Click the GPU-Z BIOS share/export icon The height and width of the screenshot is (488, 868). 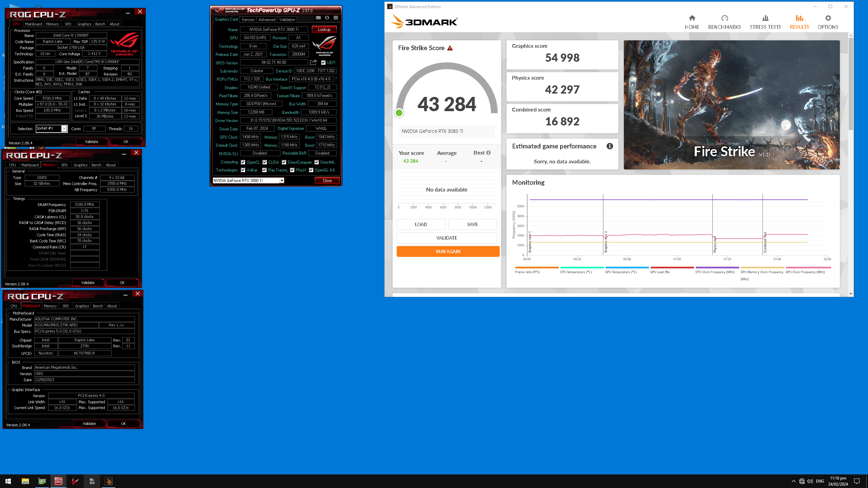tap(313, 62)
